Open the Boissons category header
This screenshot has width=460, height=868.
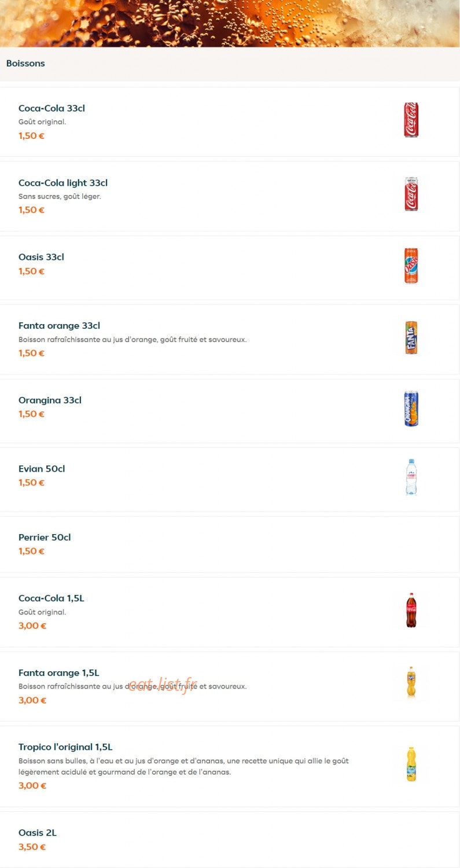pos(230,64)
